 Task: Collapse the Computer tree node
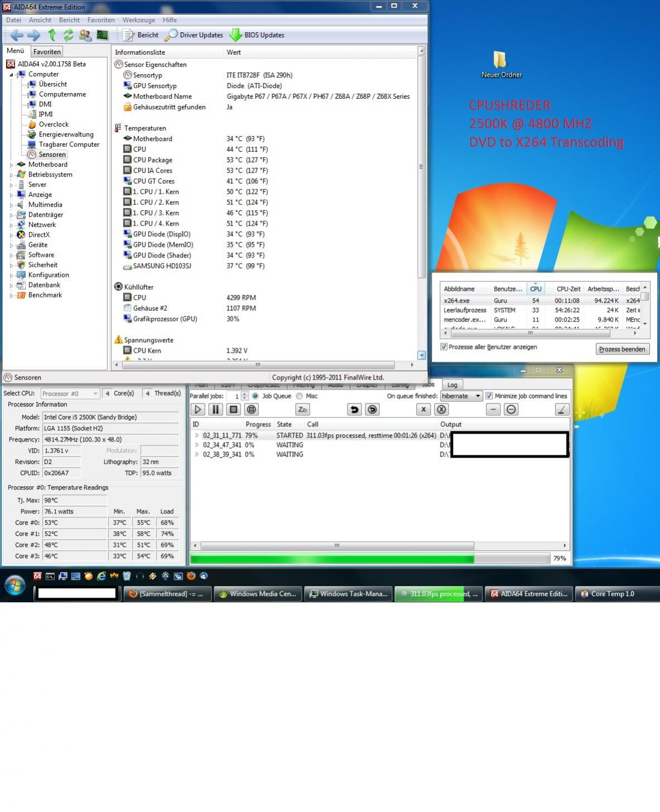[11, 74]
